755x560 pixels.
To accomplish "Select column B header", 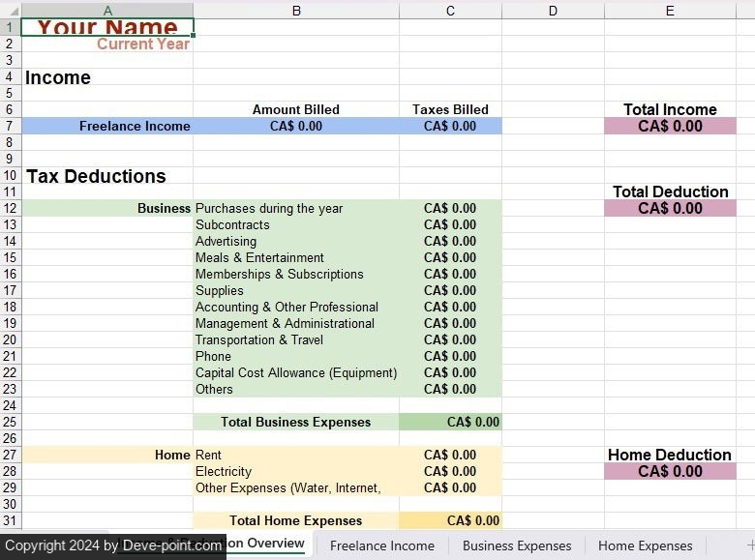I will [x=296, y=11].
